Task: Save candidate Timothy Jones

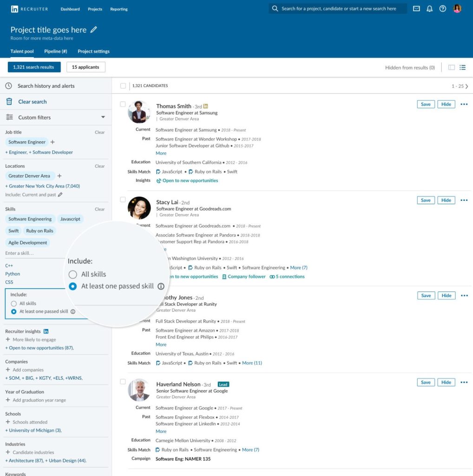Action: 426,295
